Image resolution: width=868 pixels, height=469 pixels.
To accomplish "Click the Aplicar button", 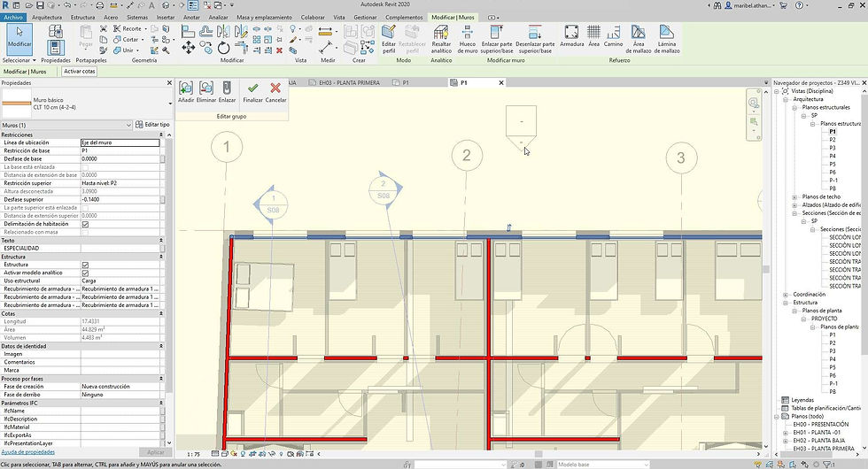I will click(156, 452).
